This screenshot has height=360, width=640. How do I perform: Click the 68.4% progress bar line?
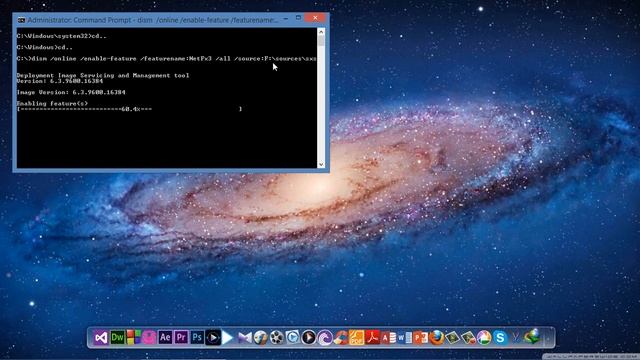(x=129, y=109)
